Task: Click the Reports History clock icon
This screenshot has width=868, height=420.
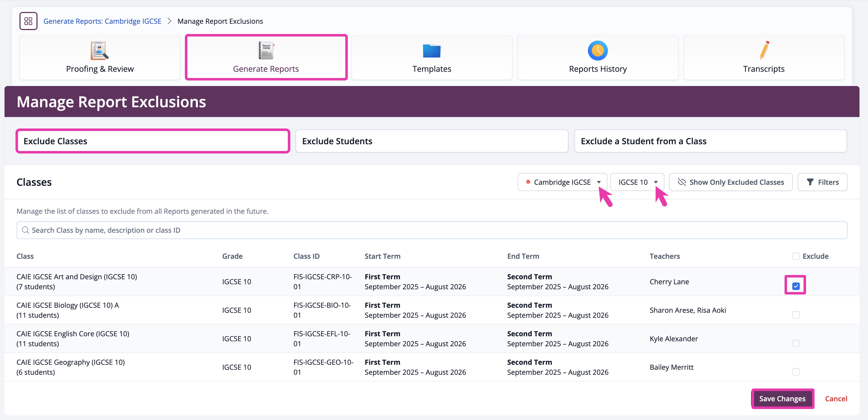Action: 597,50
